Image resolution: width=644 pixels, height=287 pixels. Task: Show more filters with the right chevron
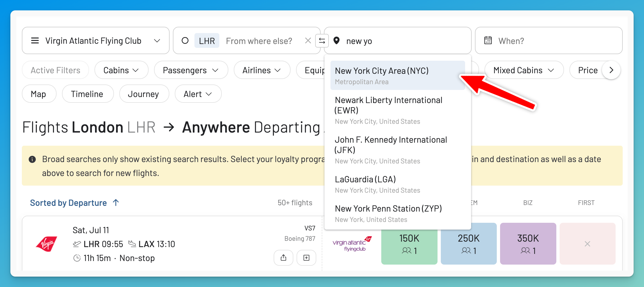tap(611, 70)
